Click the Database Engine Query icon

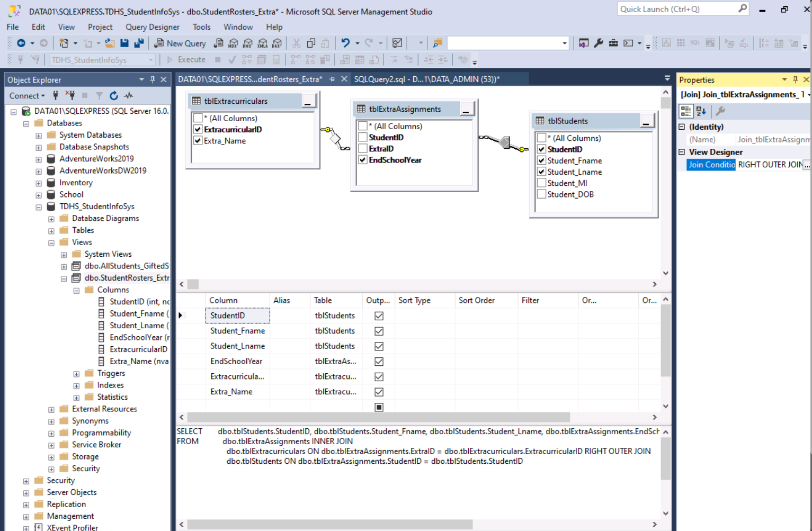click(218, 43)
